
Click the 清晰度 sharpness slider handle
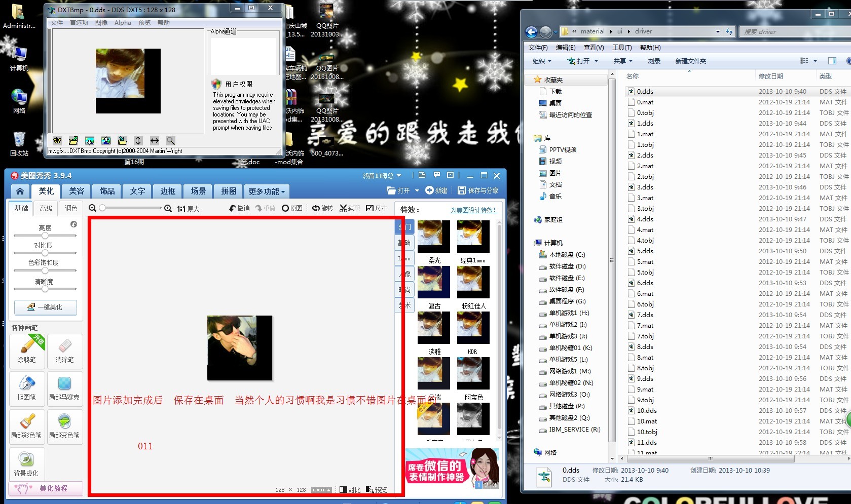pos(45,288)
